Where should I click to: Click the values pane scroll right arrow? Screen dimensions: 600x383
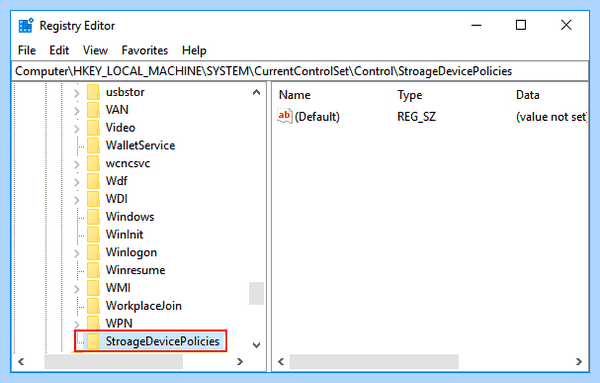click(x=579, y=362)
